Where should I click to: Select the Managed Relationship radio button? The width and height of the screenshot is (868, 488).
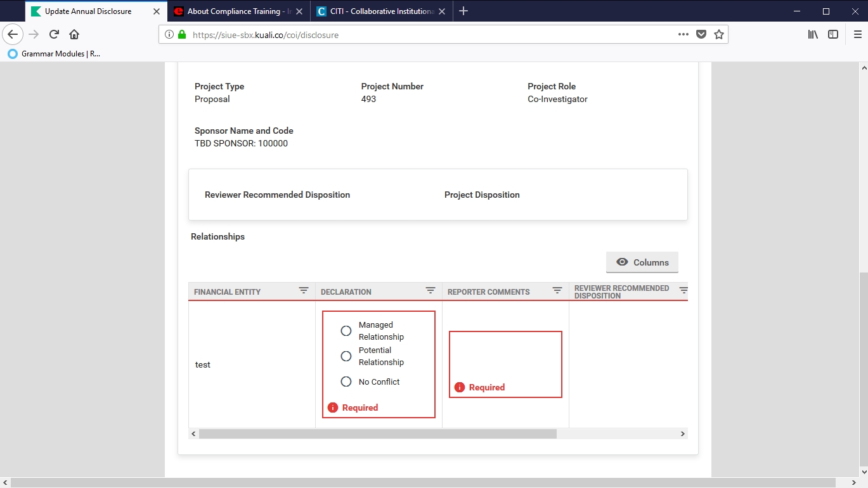click(x=346, y=331)
